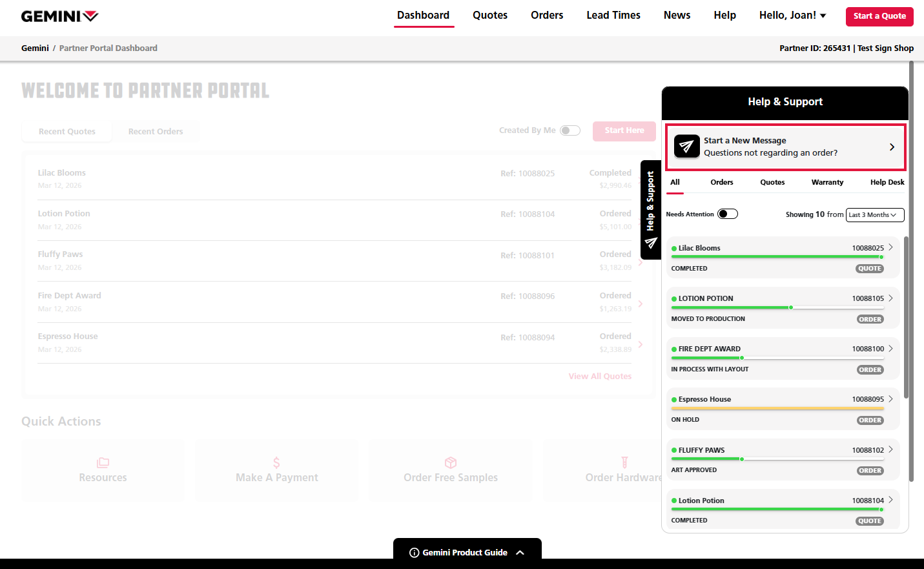Toggle the Needs Attention switch
Viewport: 924px width, 569px height.
728,214
